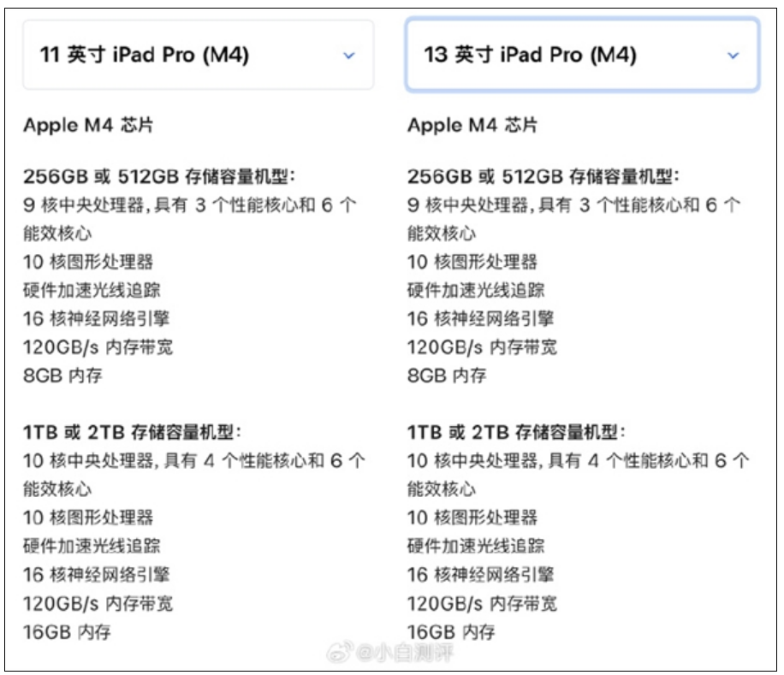Click '8GB 内存' in 13-inch column
The image size is (784, 675).
pyautogui.click(x=447, y=376)
